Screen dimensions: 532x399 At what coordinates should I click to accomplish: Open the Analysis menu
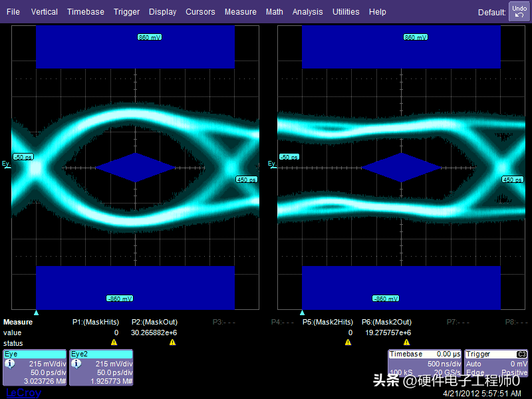(x=307, y=12)
